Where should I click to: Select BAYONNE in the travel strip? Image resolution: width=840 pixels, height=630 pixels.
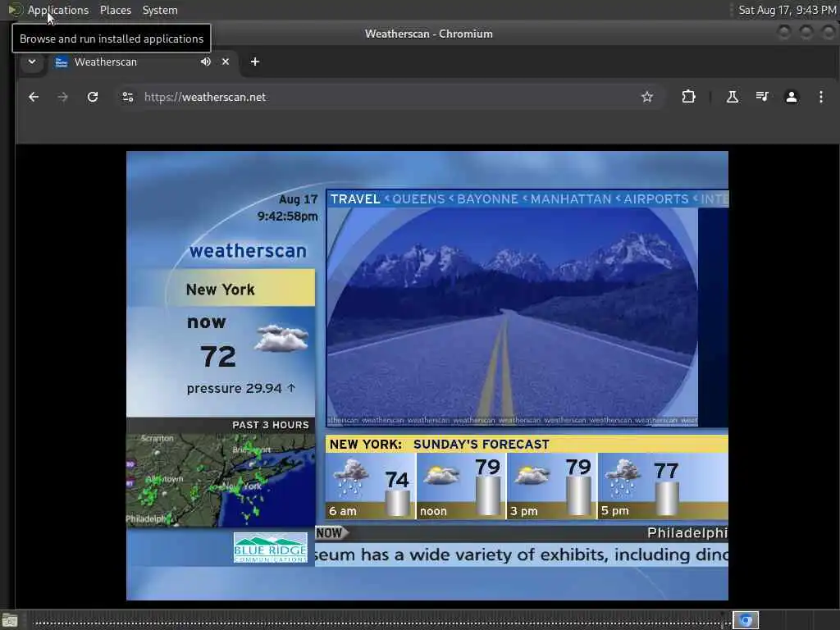tap(487, 199)
